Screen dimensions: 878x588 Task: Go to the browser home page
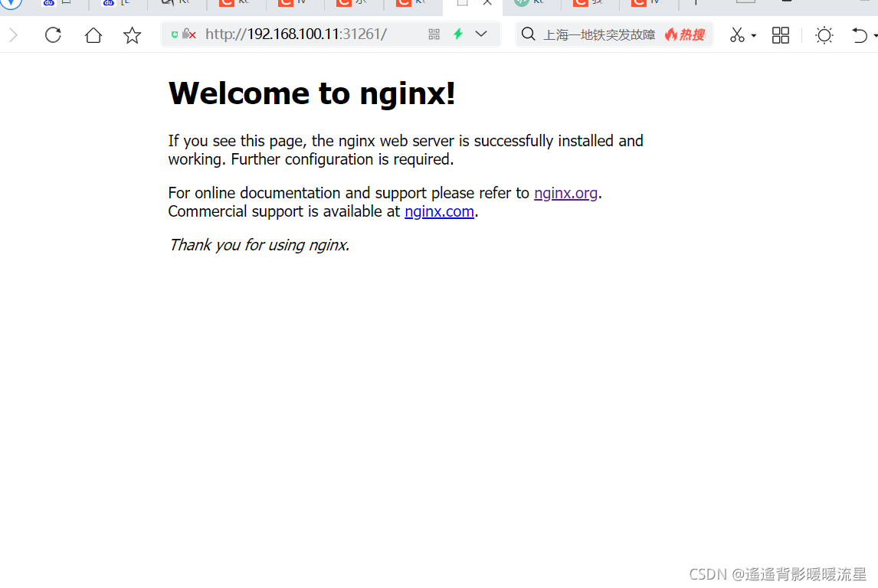coord(93,35)
